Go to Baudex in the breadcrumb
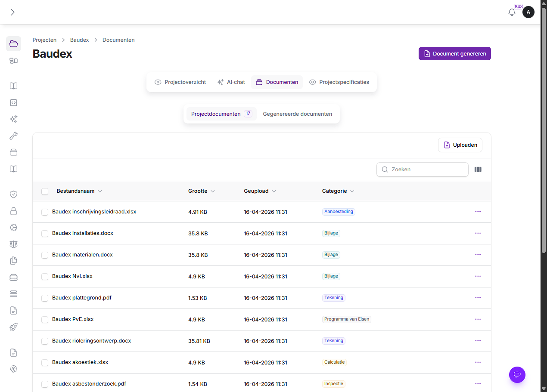 (x=80, y=40)
